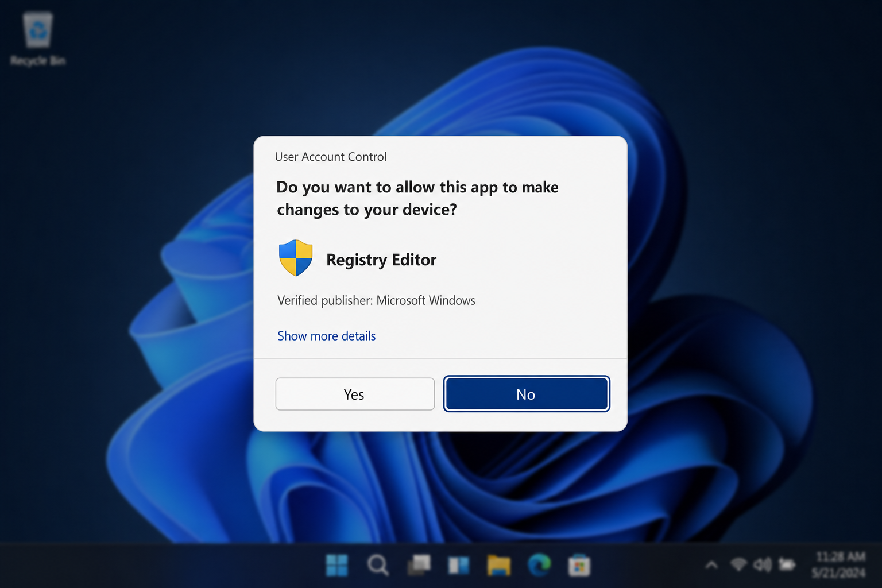
Task: Choose No in the UAC prompt
Action: pyautogui.click(x=527, y=394)
